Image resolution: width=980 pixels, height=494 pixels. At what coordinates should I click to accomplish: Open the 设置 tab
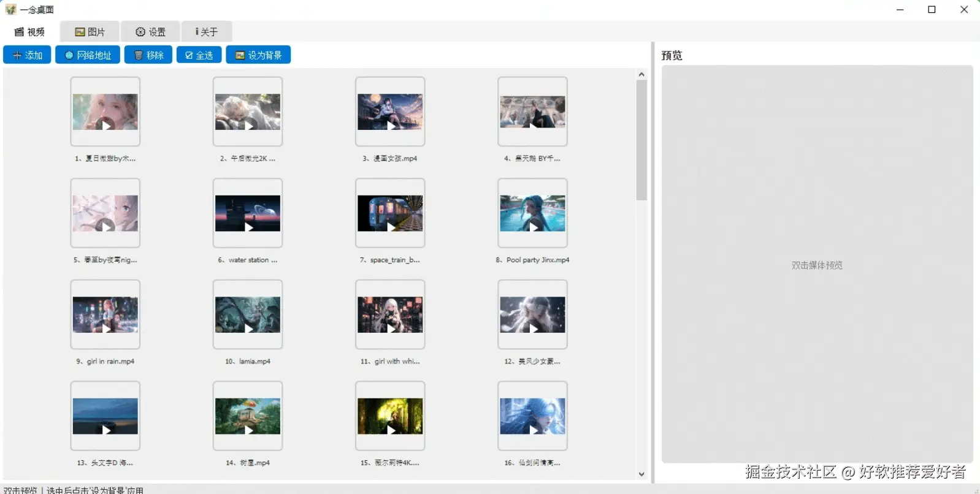point(150,32)
